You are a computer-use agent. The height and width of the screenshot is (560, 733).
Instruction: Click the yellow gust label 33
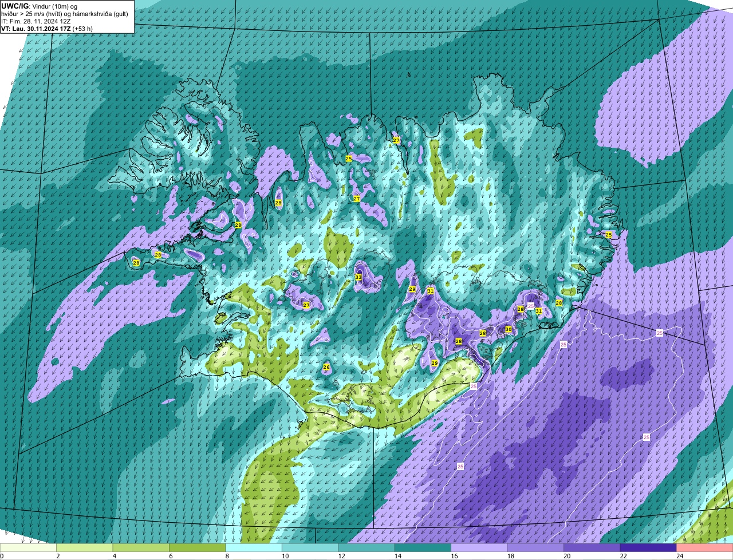[x=358, y=277]
